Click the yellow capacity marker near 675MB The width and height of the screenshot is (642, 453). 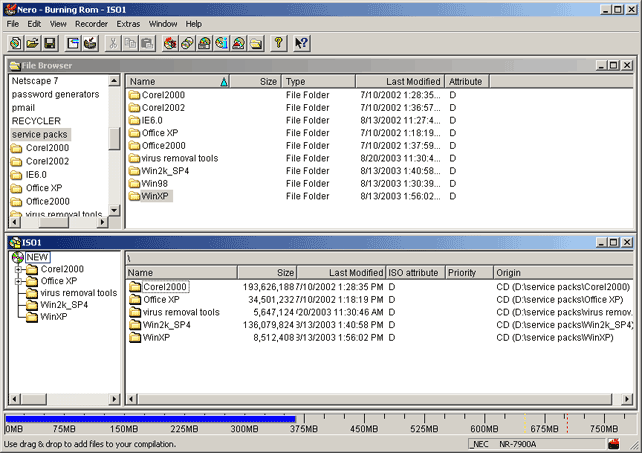[x=525, y=423]
